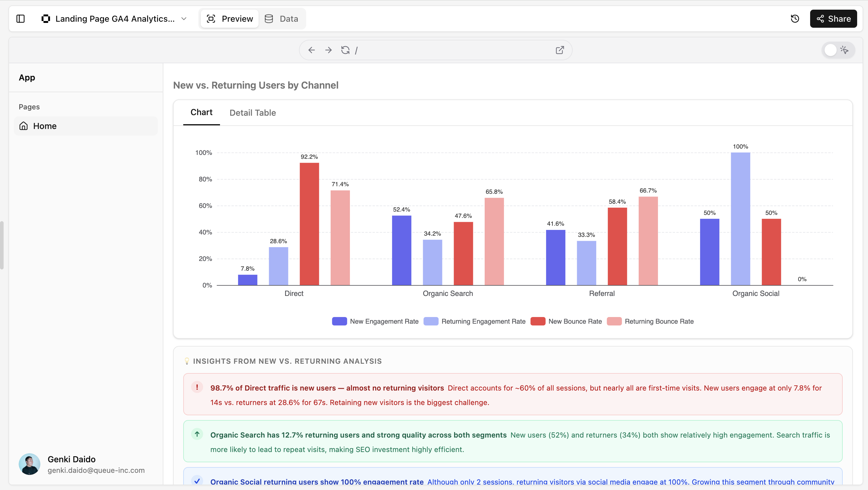Click the Home page house icon

pyautogui.click(x=24, y=126)
